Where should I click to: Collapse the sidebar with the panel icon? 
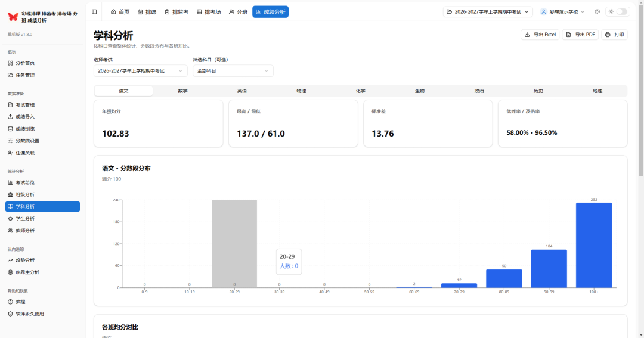(94, 12)
